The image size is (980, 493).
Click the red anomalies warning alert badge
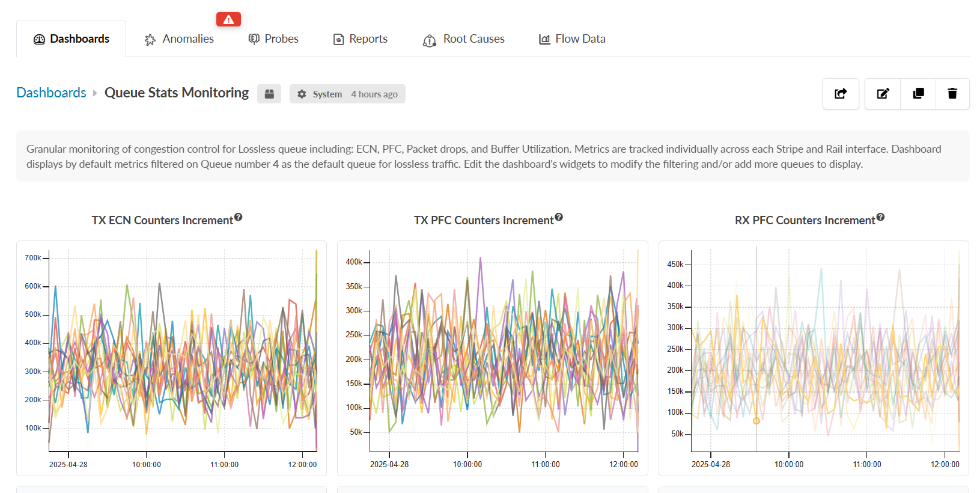pos(228,19)
